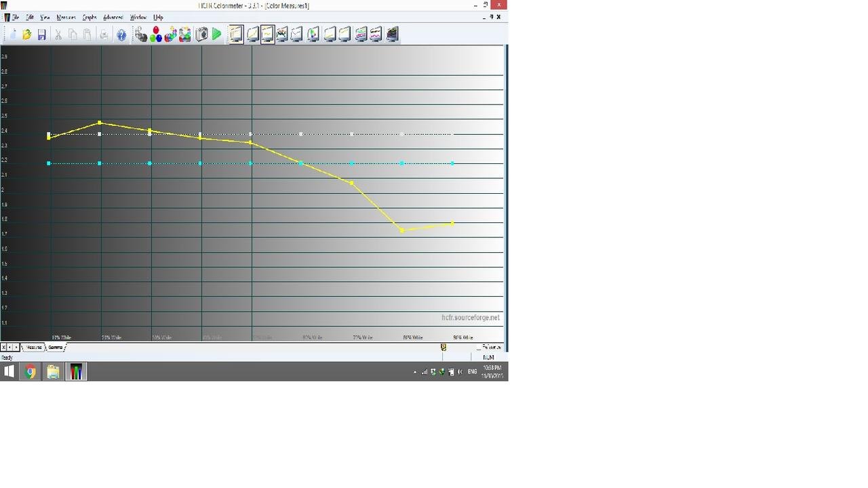Viewport: 868px width, 488px height.
Task: Click the red, green, blue balls icon
Action: pos(156,34)
